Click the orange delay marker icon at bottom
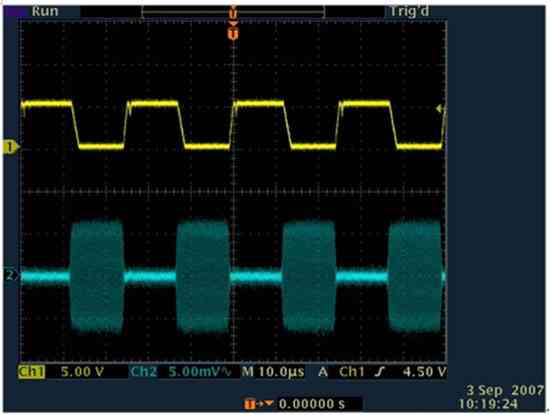 (x=259, y=404)
